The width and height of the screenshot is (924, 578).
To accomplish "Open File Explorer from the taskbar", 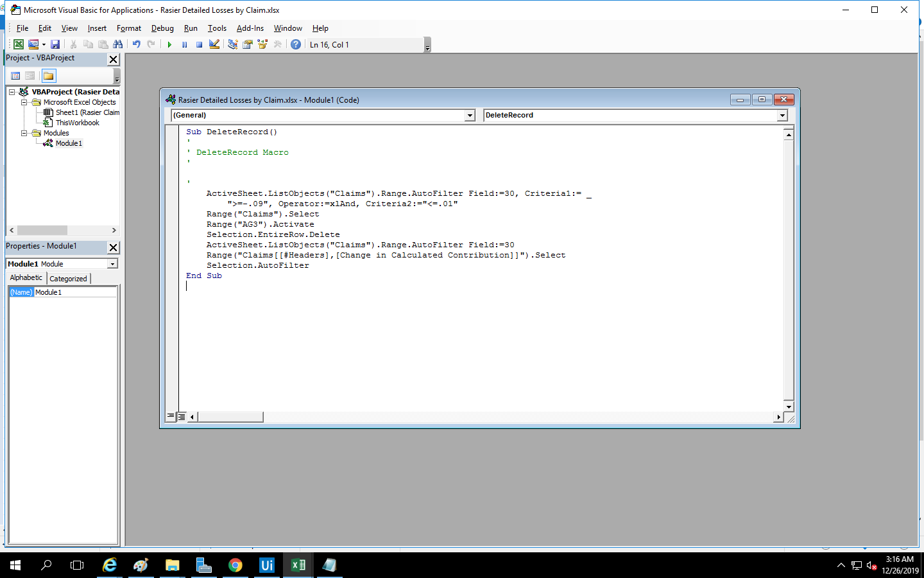I will [172, 565].
